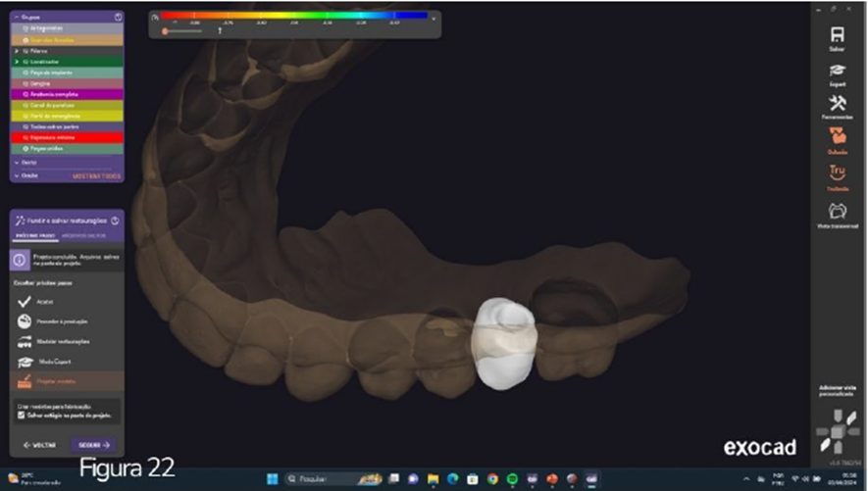Click the TruSmile rendering icon
This screenshot has width=868, height=491.
[x=837, y=175]
